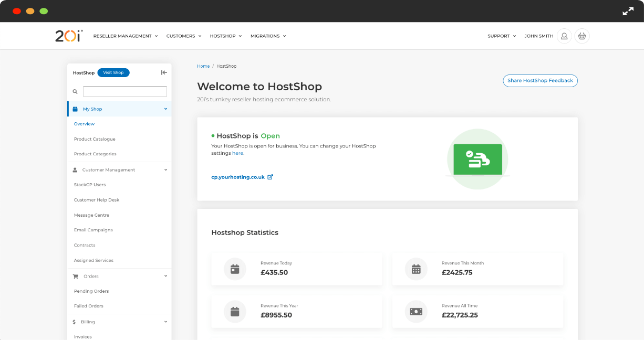This screenshot has height=340, width=644.
Task: Open Product Categories in the sidebar
Action: point(95,154)
